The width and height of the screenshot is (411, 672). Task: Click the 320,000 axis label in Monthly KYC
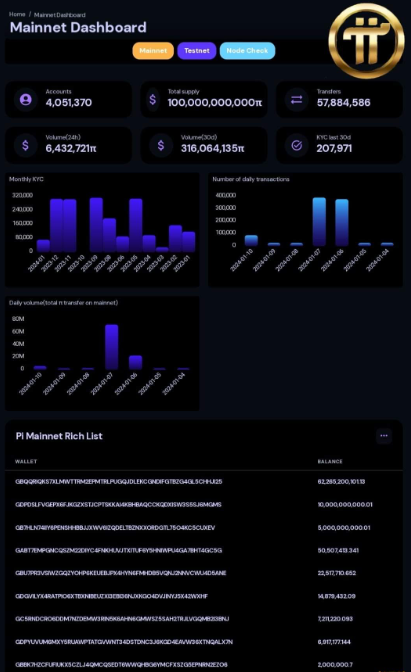click(23, 195)
